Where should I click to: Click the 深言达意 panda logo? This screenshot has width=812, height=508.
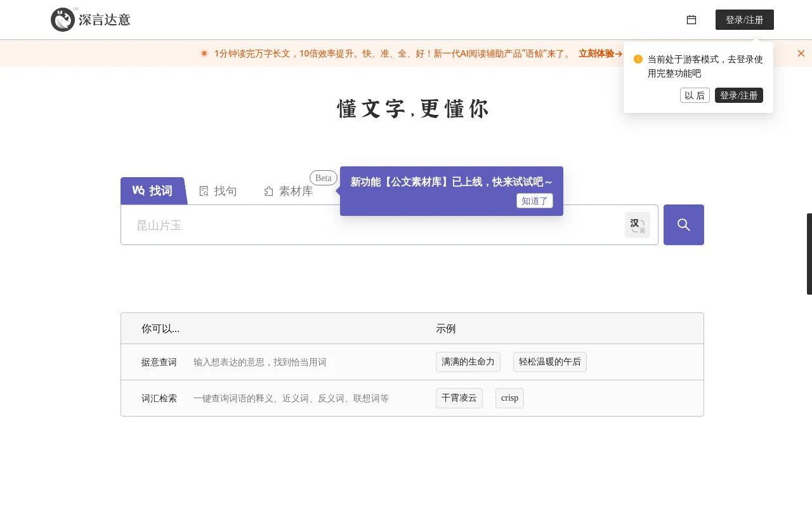pyautogui.click(x=63, y=20)
